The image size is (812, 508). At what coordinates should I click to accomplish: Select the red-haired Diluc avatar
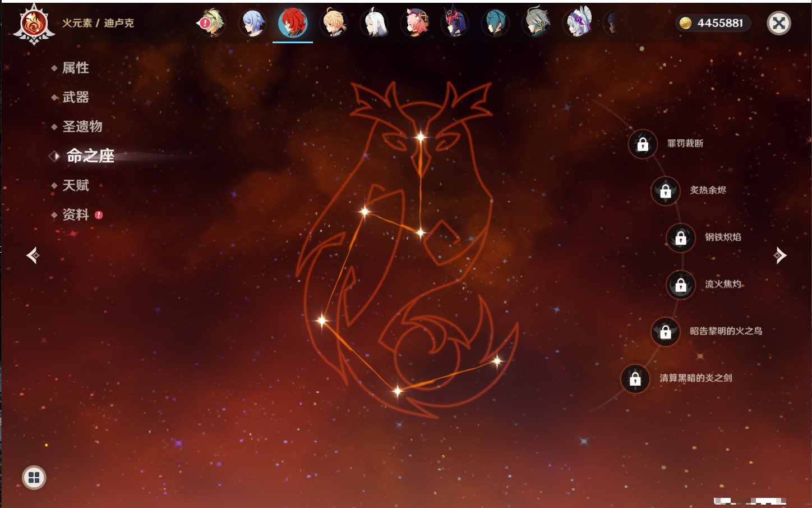click(x=293, y=23)
